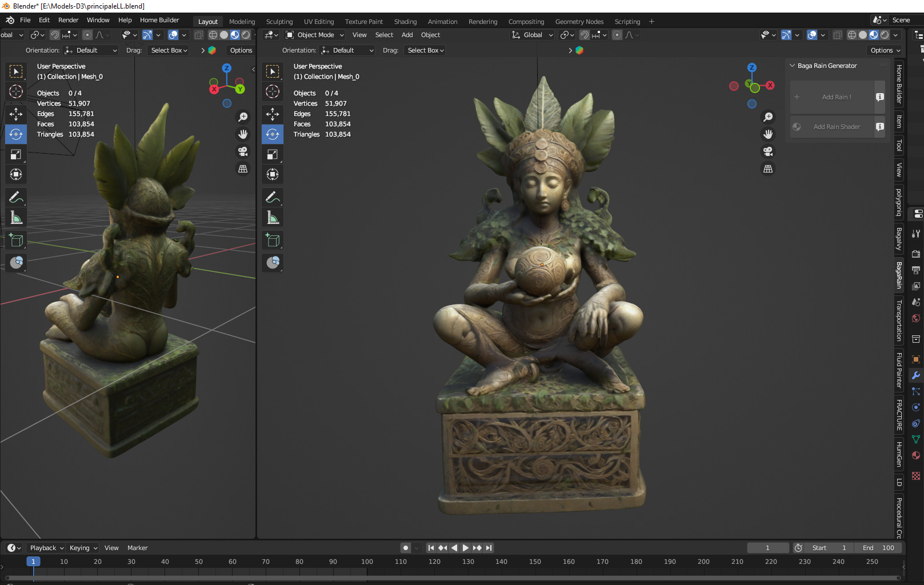Image resolution: width=924 pixels, height=585 pixels.
Task: Select the Scale tool in left viewport
Action: 16,154
